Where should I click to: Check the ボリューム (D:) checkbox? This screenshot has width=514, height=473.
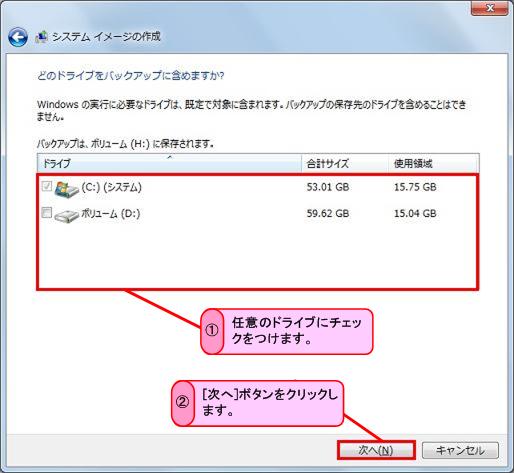tap(47, 212)
